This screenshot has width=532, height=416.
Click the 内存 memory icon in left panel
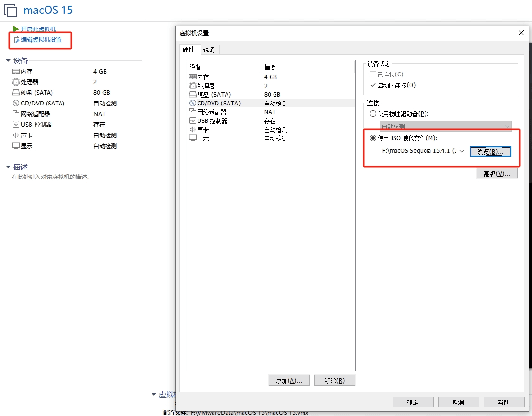16,71
